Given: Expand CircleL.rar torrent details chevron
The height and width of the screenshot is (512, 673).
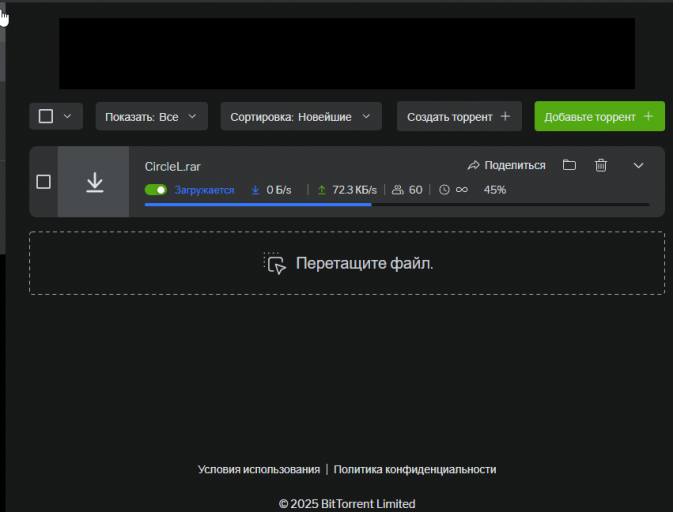Looking at the screenshot, I should coord(638,166).
